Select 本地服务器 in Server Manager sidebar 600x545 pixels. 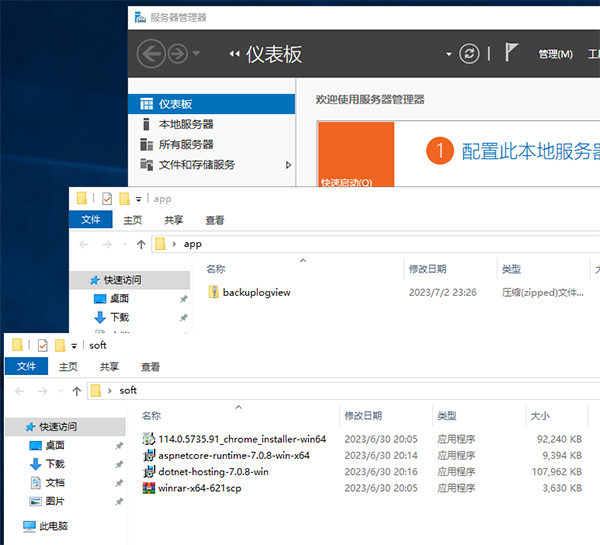[186, 124]
